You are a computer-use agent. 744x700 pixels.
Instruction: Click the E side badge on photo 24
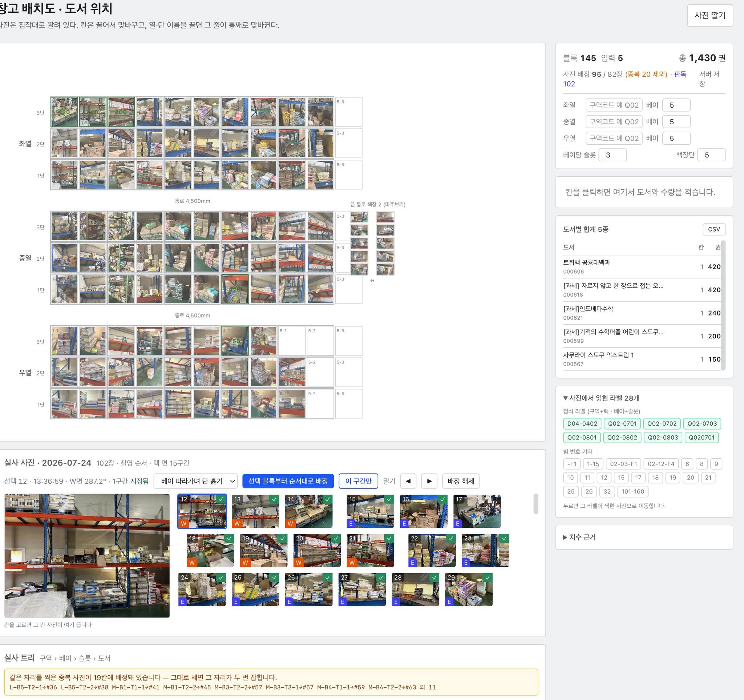tap(183, 602)
